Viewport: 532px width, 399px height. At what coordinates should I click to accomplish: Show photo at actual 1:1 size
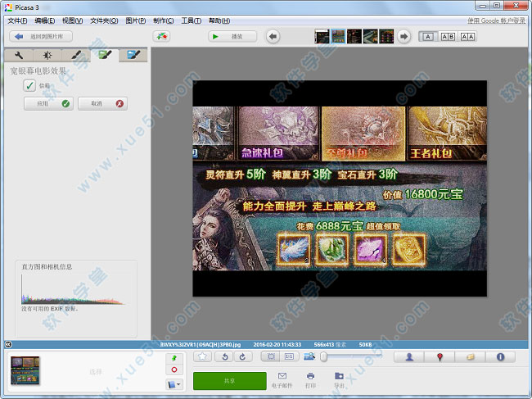289,356
